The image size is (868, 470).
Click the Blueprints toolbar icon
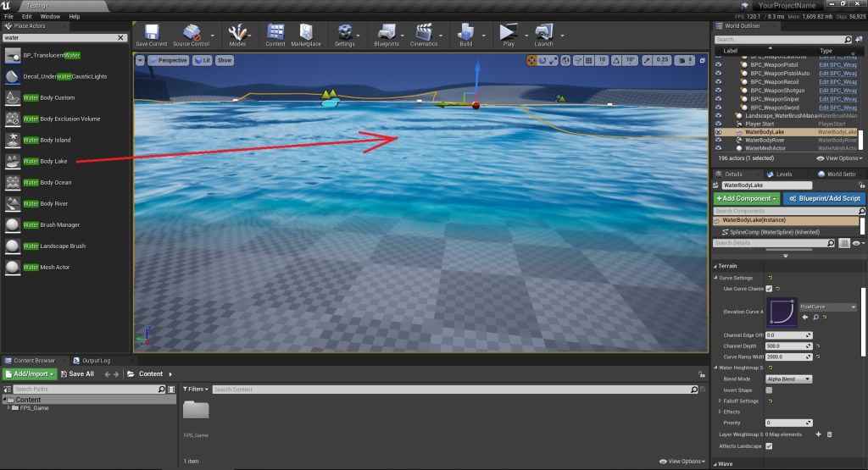pyautogui.click(x=386, y=35)
